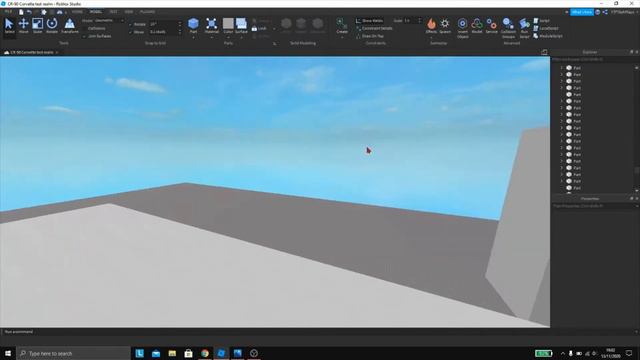Toggle the Rotate snap checkbox

(x=130, y=24)
